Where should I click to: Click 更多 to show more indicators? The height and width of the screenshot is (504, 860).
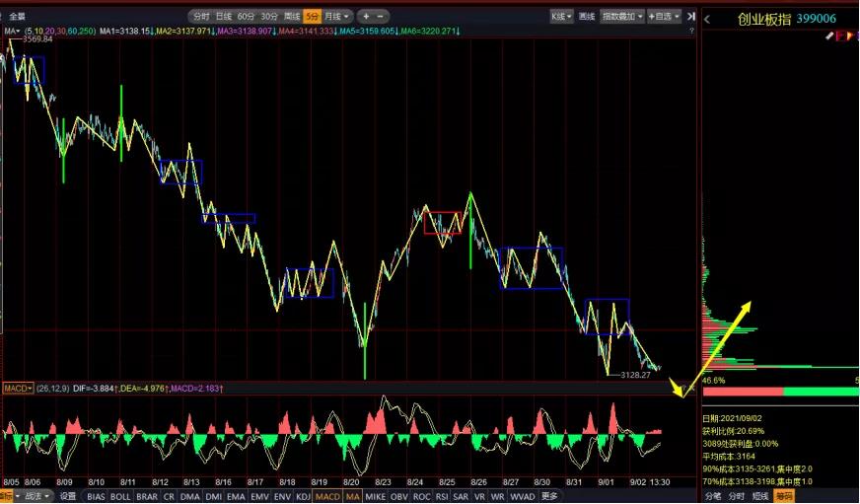549,496
